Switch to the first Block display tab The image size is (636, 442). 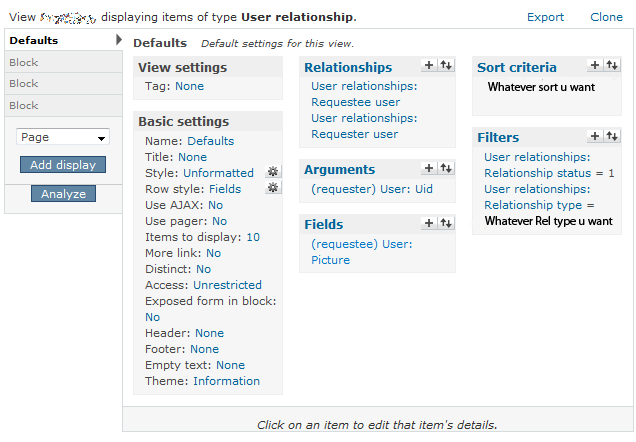(x=24, y=62)
